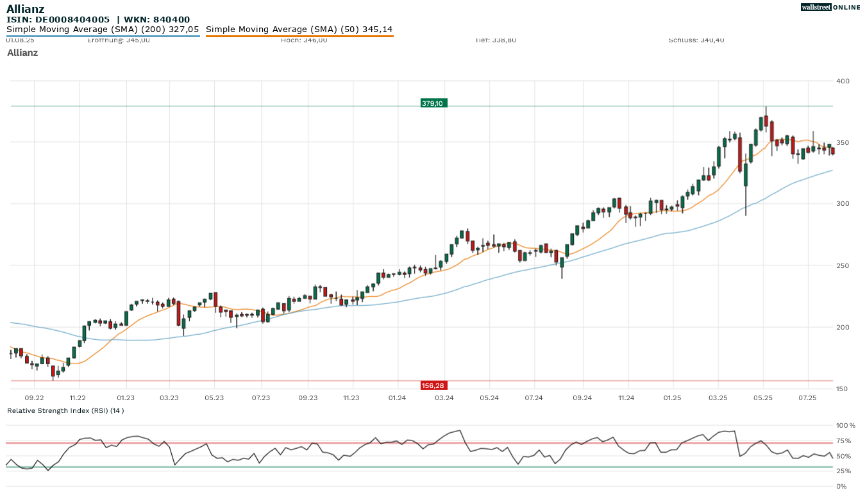This screenshot has width=865, height=504.
Task: Click the 01.08.25 date label
Action: tap(20, 40)
